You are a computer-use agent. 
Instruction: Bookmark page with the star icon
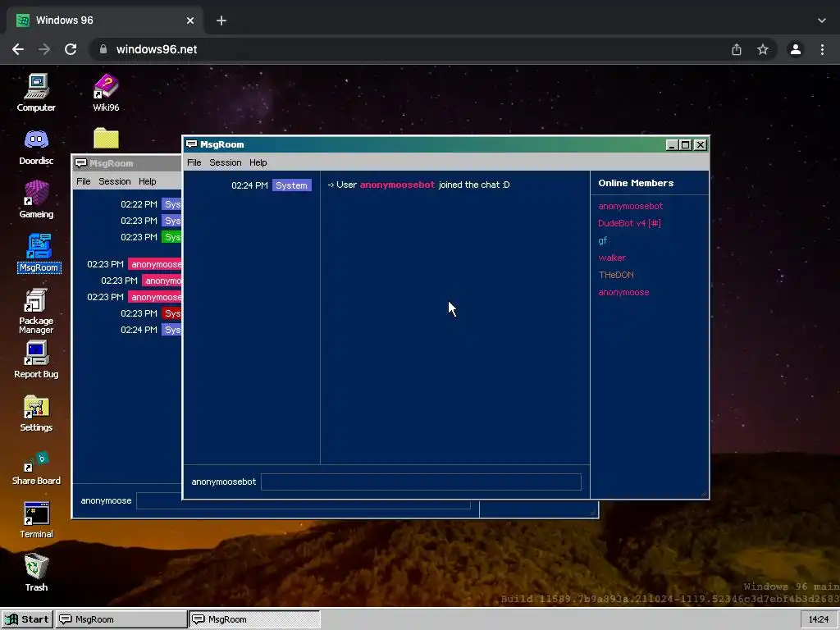tap(763, 49)
